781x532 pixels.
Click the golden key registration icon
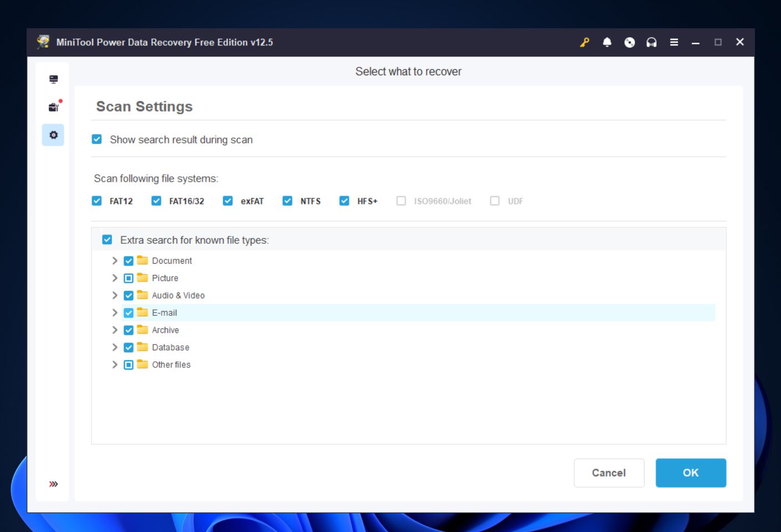[x=584, y=42]
